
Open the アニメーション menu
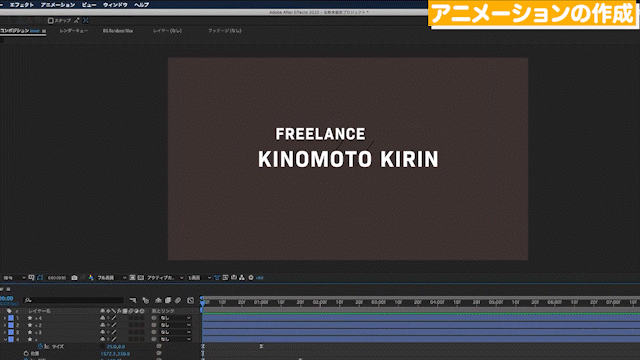[x=58, y=5]
